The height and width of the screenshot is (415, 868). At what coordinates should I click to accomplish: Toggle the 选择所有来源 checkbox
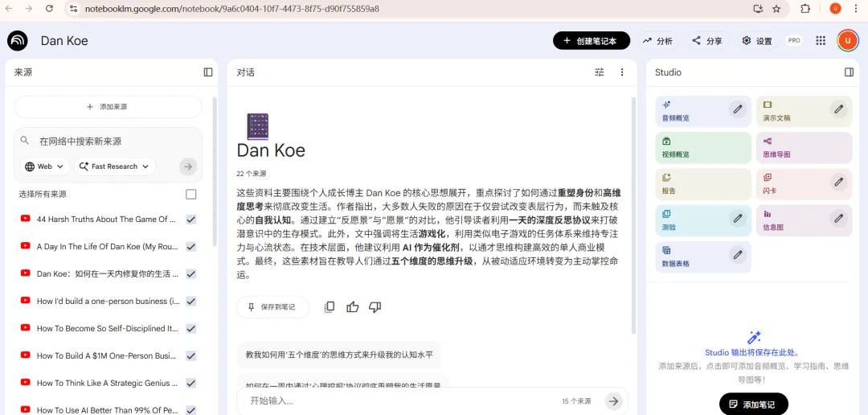click(191, 195)
